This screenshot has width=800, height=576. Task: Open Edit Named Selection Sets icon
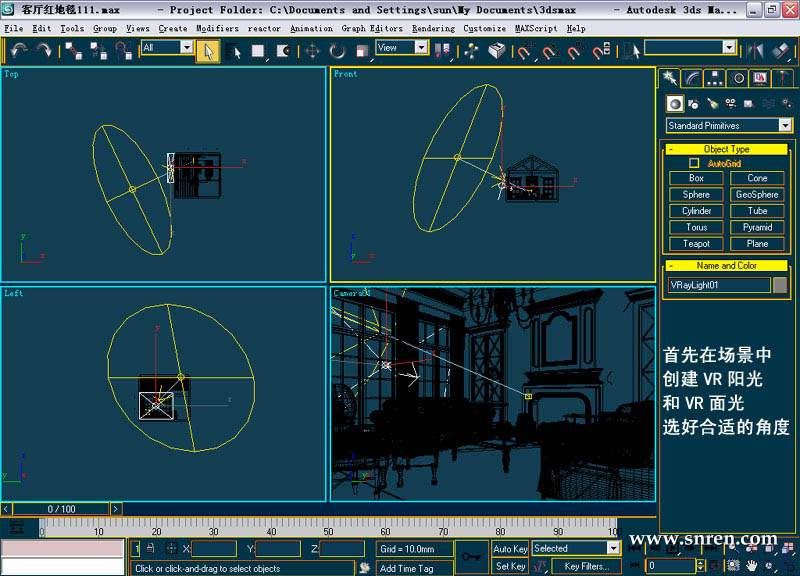(632, 51)
